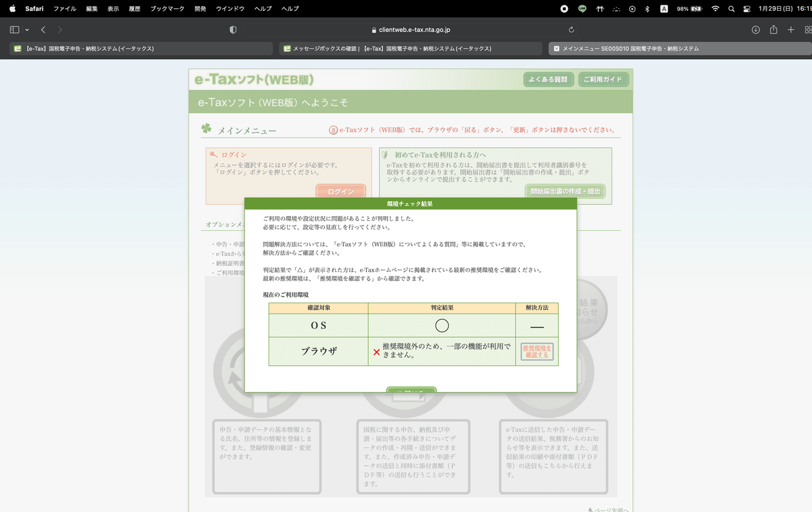Screen dimensions: 812x512
Task: Click the clover icon beside メインメニュー
Action: click(206, 129)
